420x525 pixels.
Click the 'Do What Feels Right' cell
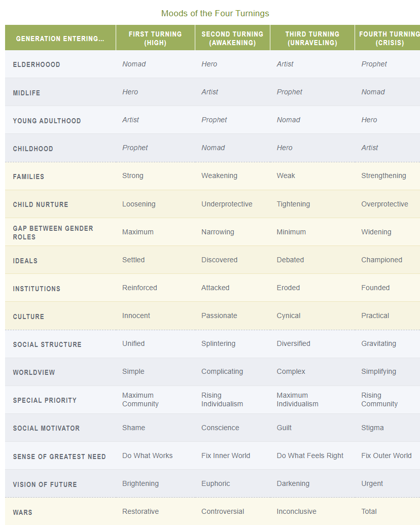click(x=310, y=456)
